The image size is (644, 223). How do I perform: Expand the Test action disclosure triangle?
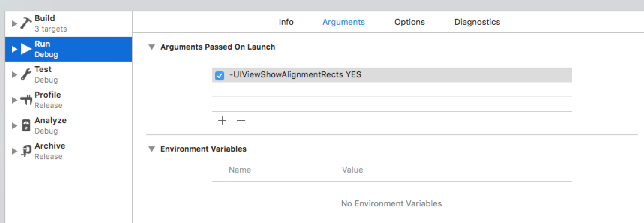coord(15,74)
